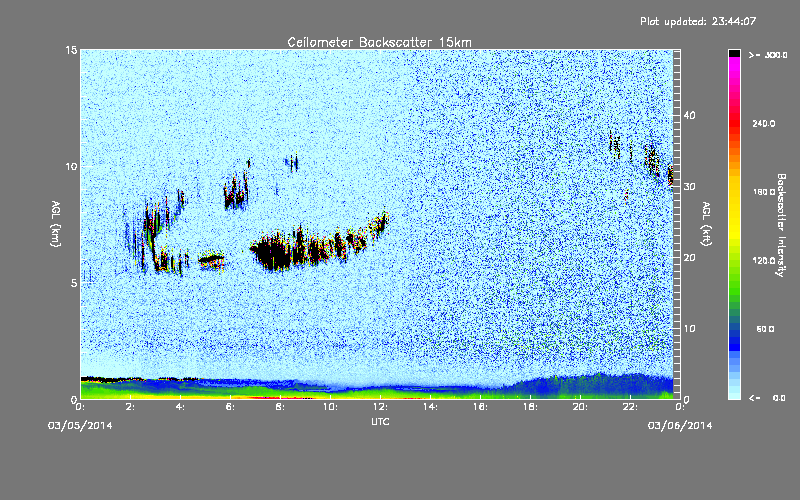Click the '>= 300.0' colorbar maximum label
Screen dimensions: 800x500
pyautogui.click(x=768, y=55)
